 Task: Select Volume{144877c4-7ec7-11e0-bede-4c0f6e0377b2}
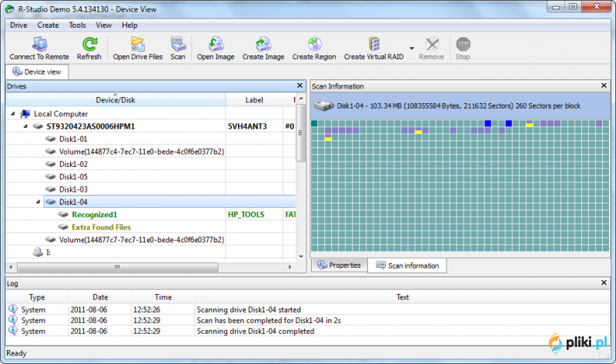coord(142,152)
